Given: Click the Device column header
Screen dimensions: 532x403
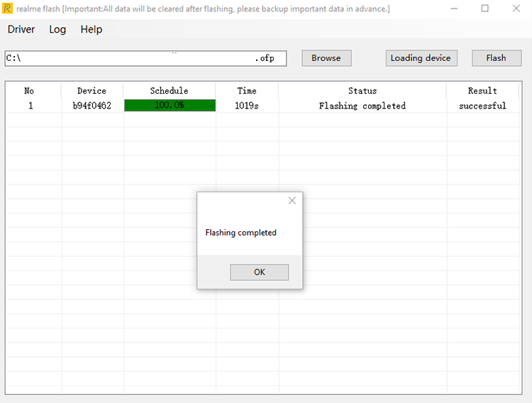Looking at the screenshot, I should 92,91.
